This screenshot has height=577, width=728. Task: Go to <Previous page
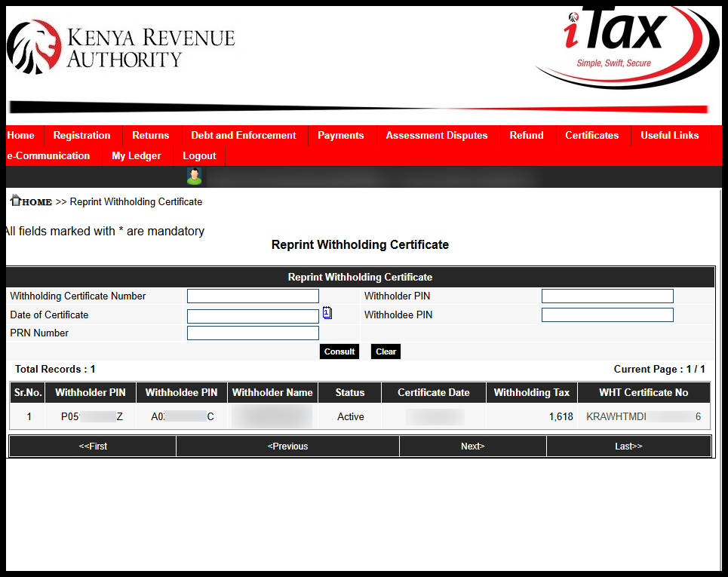(288, 446)
